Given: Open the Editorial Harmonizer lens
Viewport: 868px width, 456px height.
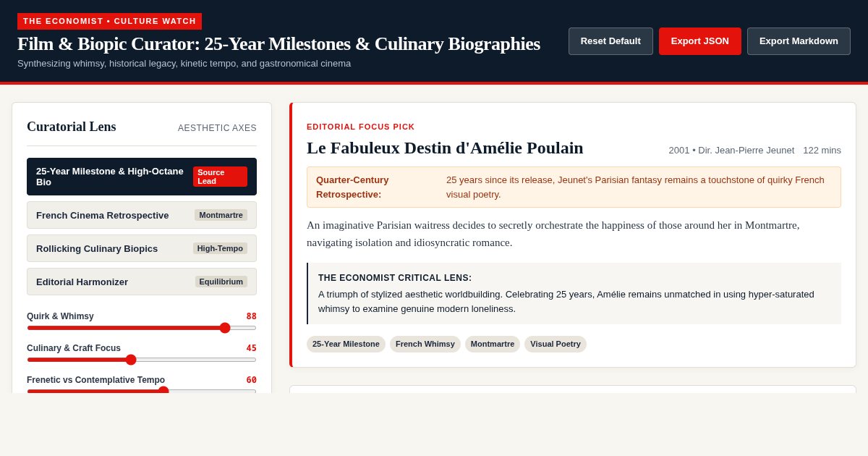Looking at the screenshot, I should click(x=142, y=282).
